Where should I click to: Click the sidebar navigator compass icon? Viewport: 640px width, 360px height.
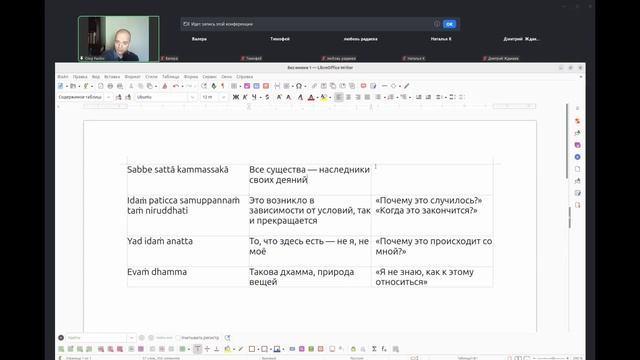pyautogui.click(x=577, y=157)
